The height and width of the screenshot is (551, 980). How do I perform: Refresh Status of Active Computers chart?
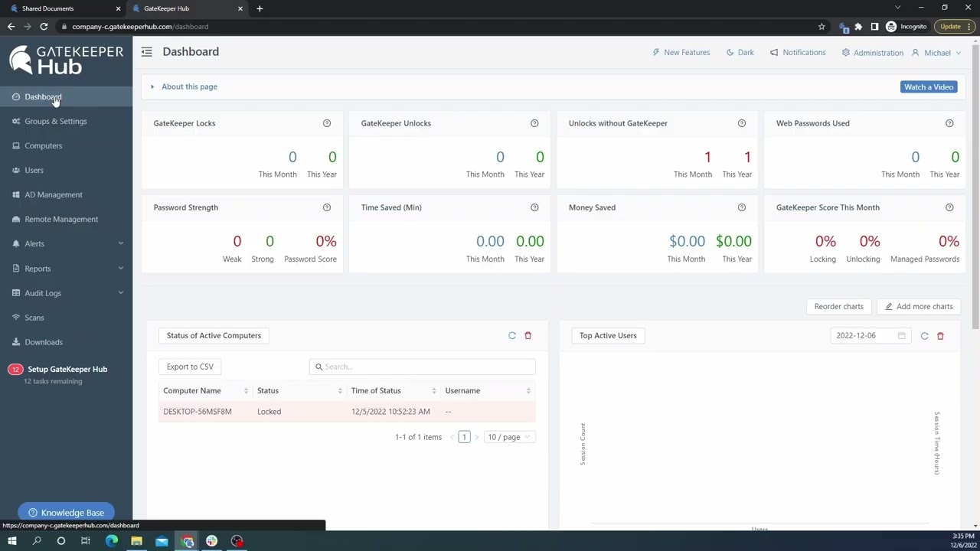512,335
